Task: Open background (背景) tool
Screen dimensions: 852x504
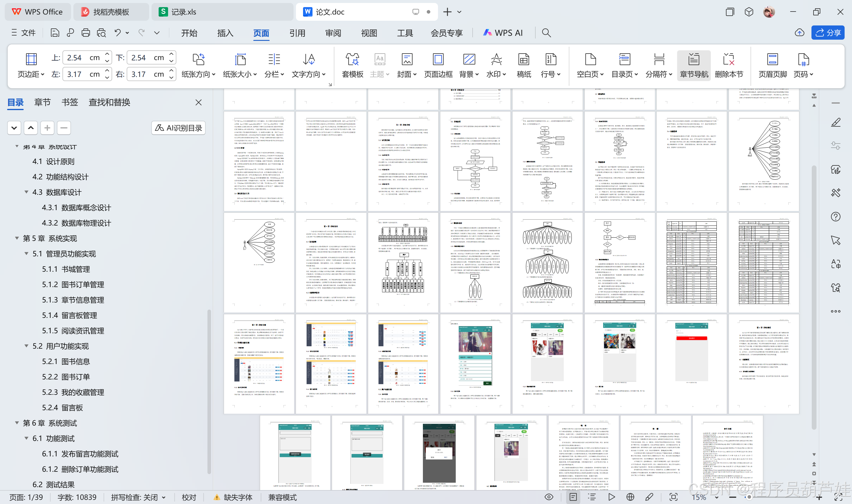Action: click(x=469, y=65)
